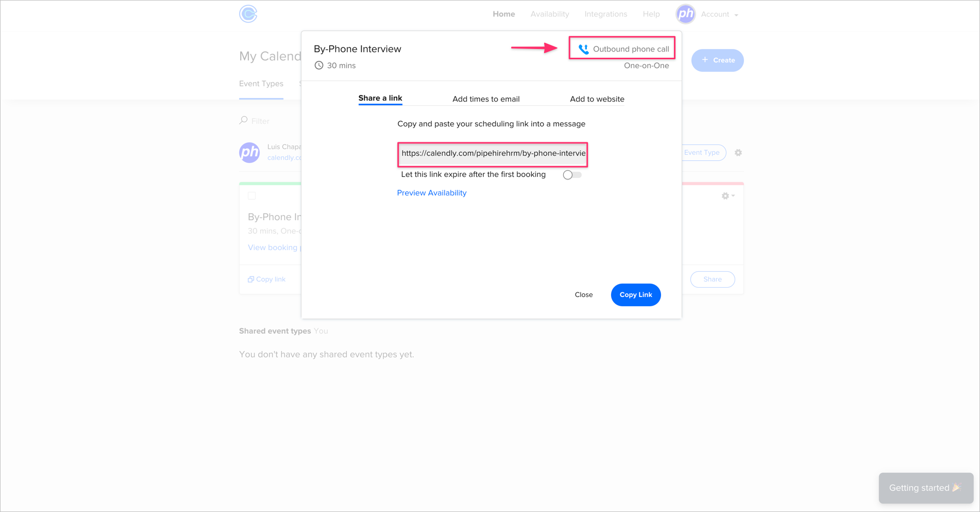Switch to the Share a link tab

(380, 98)
